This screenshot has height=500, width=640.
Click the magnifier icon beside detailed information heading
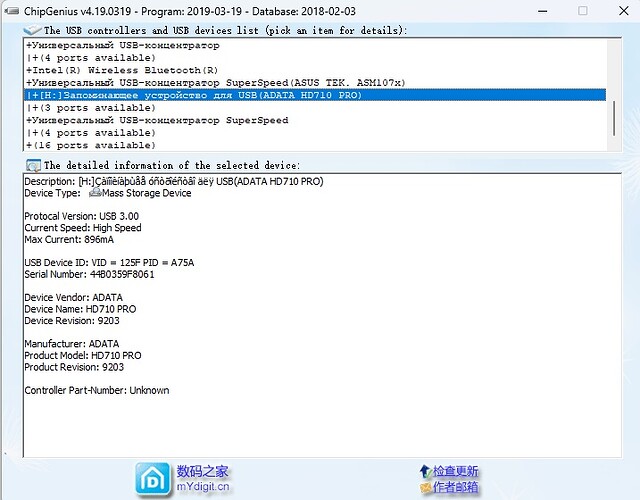point(33,166)
